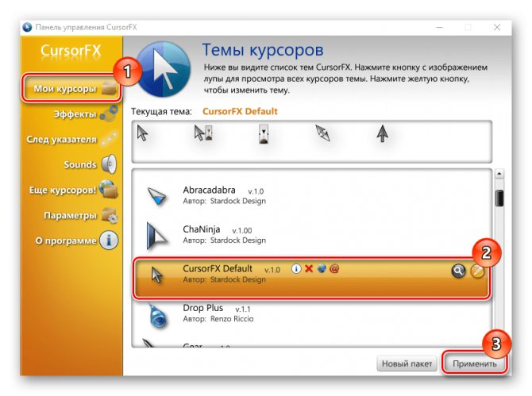Open the О программе page

pos(66,240)
